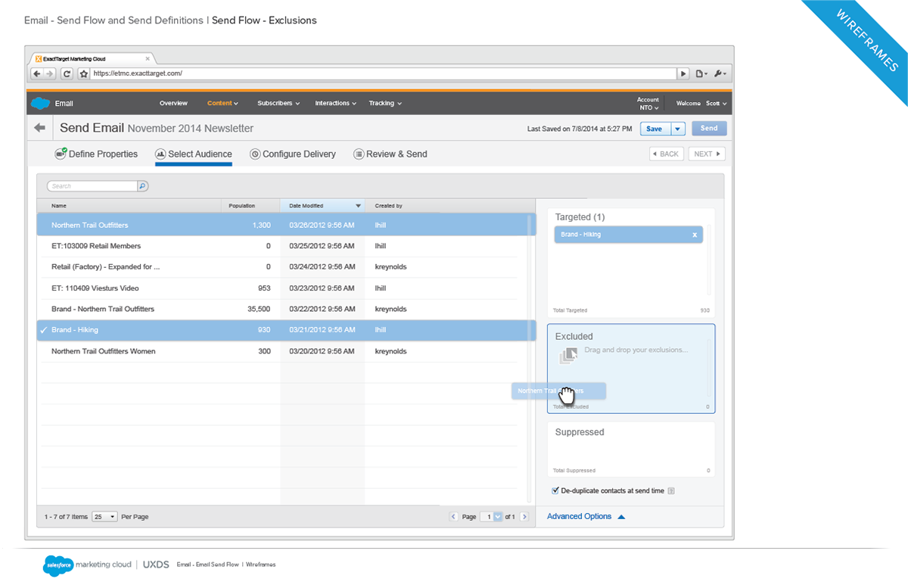
Task: Open the Content menu
Action: coord(222,103)
